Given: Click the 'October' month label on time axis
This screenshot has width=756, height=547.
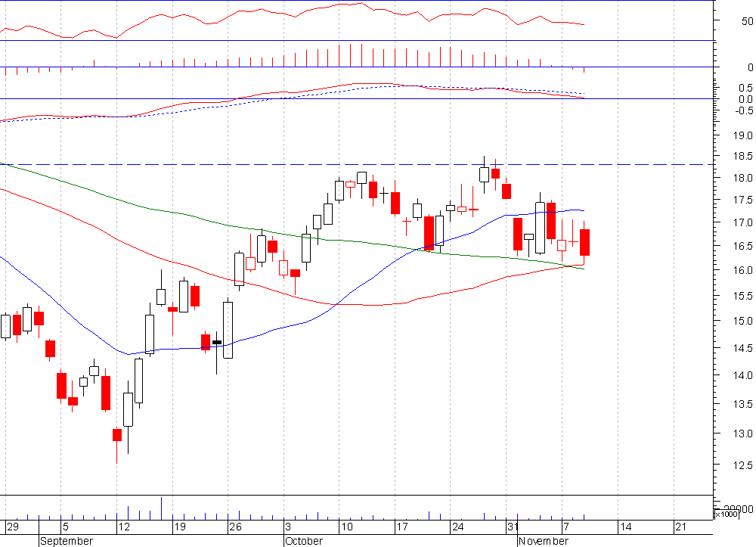Looking at the screenshot, I should click(x=304, y=541).
